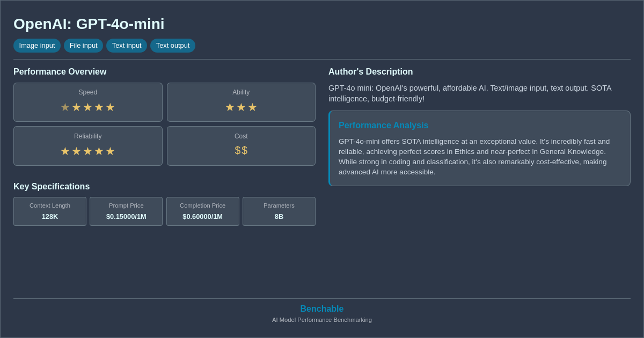
Task: Expand the Author's Description section
Action: pos(370,71)
